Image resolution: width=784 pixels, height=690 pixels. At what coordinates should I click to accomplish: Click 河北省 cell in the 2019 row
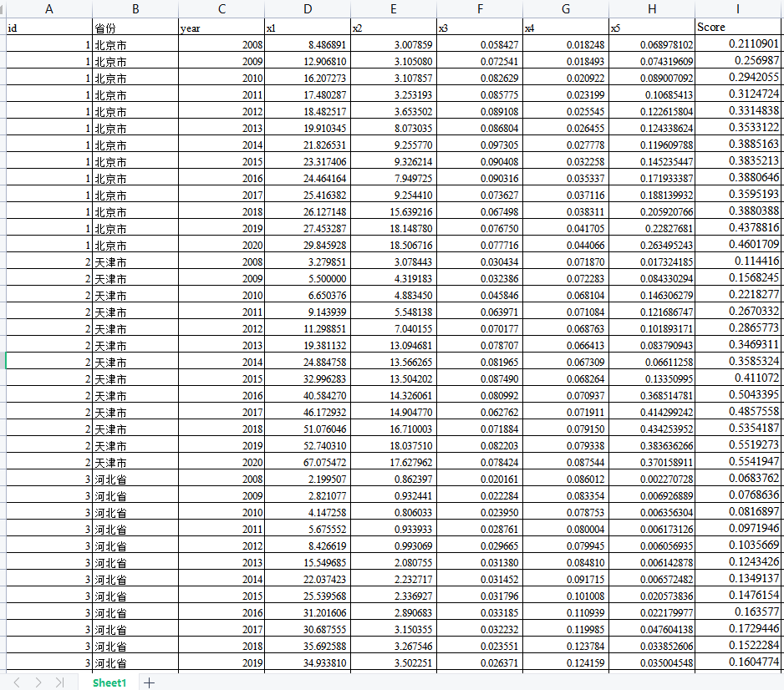tap(135, 662)
